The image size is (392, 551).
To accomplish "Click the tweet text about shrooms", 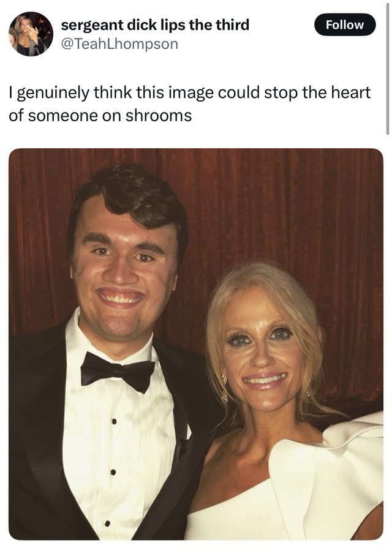I will pos(190,103).
